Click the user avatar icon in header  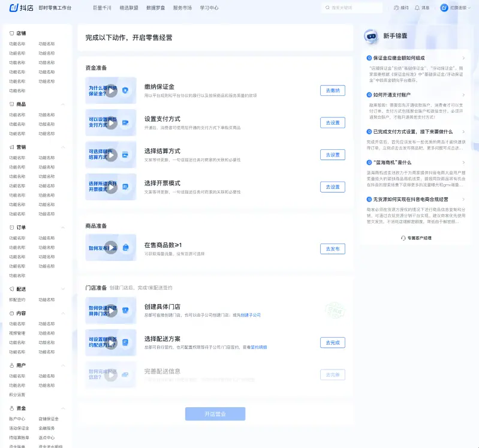[x=444, y=8]
